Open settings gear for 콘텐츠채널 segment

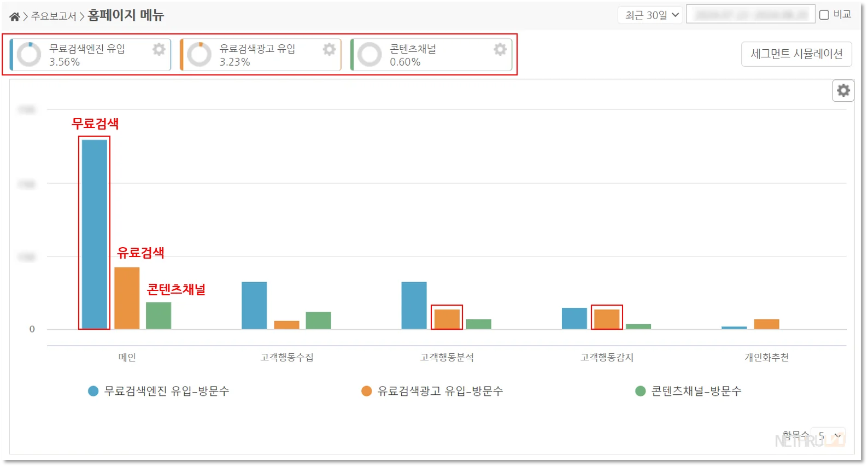pos(500,49)
